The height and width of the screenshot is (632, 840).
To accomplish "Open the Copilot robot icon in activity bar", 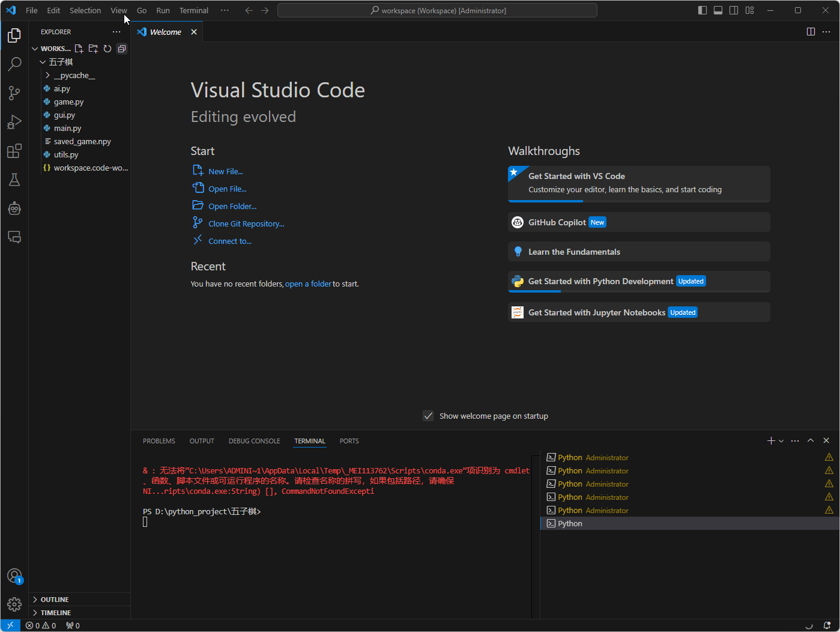I will tap(14, 208).
